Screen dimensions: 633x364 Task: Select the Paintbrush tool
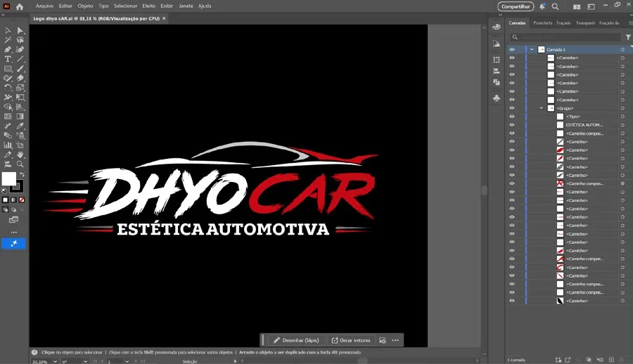tap(20, 69)
